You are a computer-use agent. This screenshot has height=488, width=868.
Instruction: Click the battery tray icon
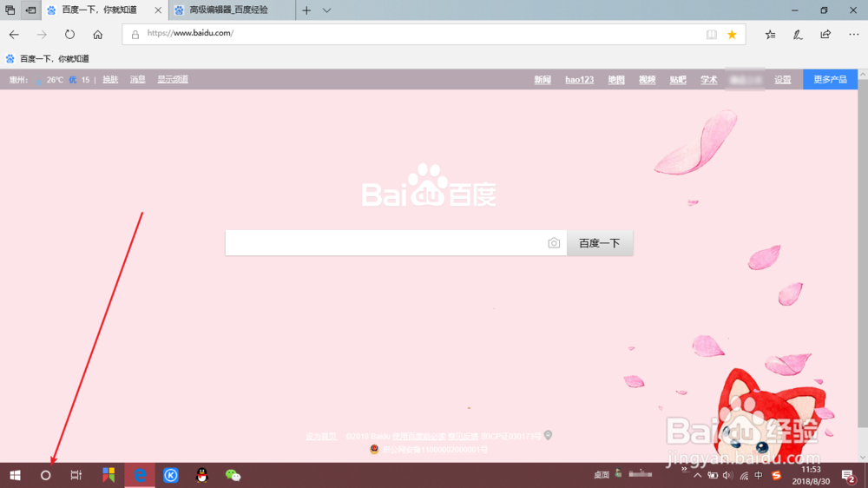[713, 475]
